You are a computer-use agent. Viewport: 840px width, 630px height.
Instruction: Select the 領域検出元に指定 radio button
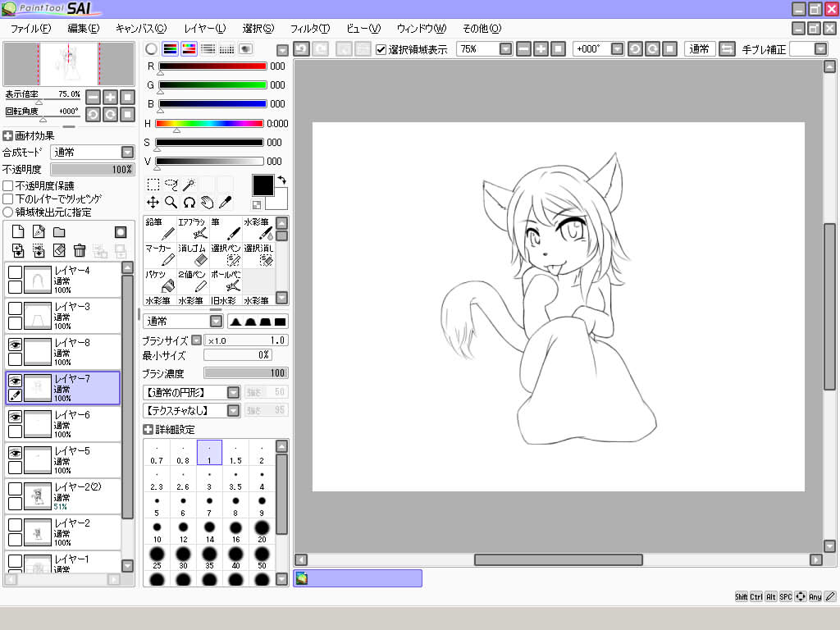(x=7, y=212)
